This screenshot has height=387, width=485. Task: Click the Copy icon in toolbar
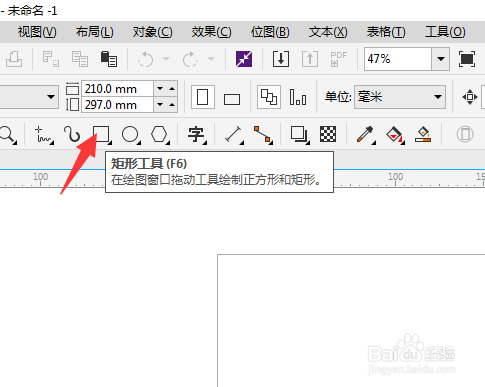pos(80,59)
